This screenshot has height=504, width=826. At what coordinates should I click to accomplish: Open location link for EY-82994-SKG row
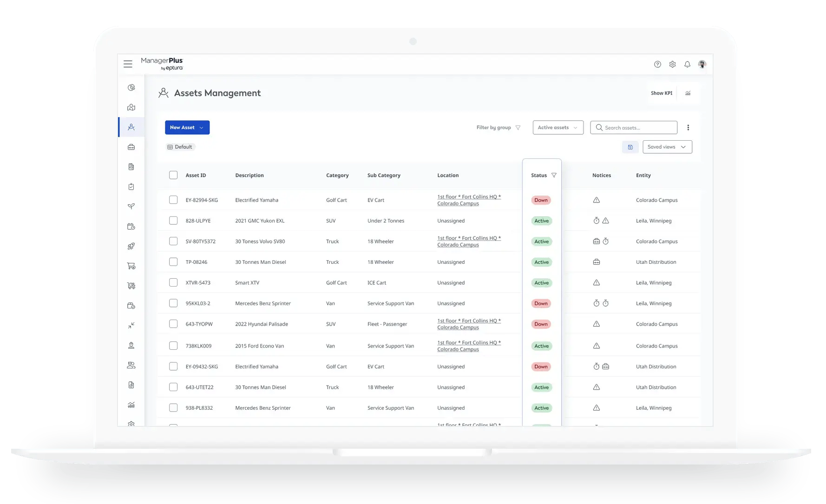coord(469,200)
